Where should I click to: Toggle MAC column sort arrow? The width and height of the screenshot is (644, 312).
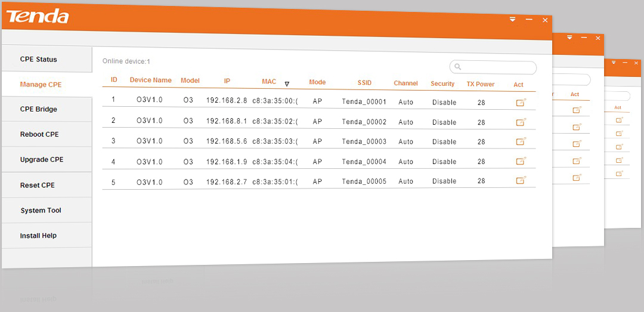point(287,84)
